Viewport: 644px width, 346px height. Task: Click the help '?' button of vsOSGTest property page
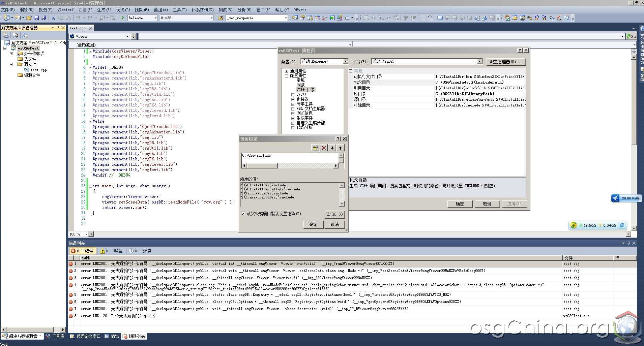520,50
